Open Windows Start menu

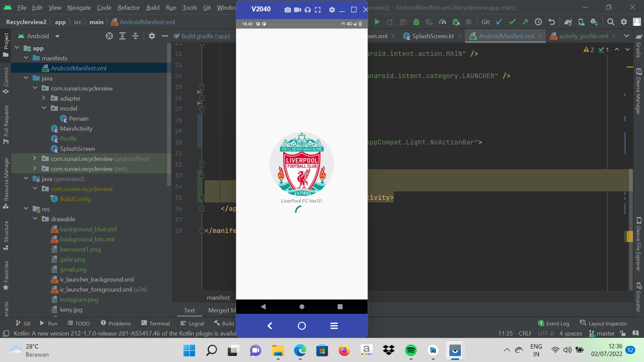[x=189, y=351]
